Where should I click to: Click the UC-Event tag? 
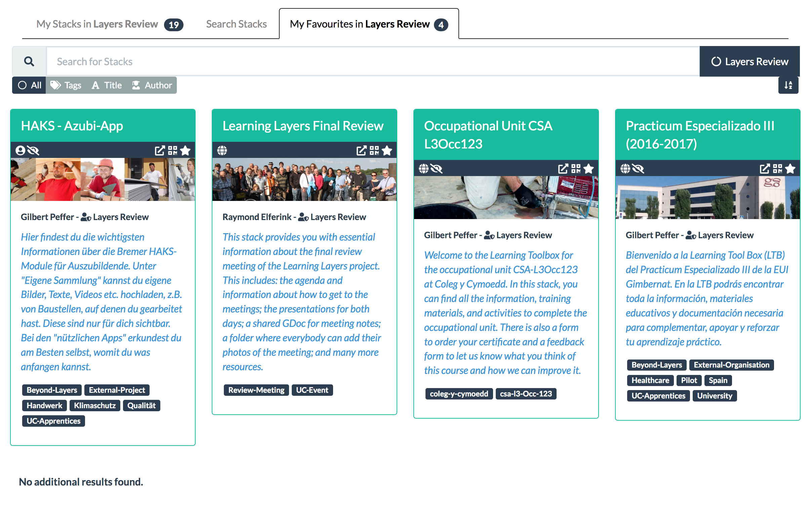pos(312,390)
